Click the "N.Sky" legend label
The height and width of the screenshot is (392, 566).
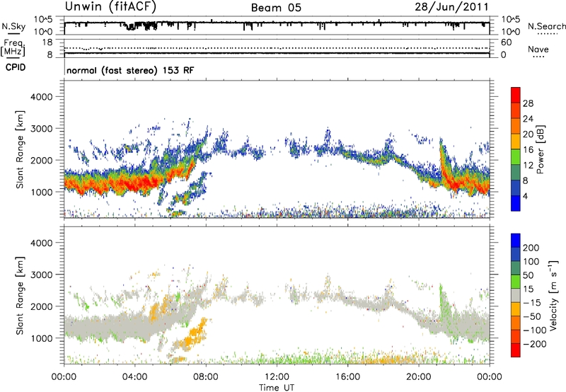(x=13, y=26)
